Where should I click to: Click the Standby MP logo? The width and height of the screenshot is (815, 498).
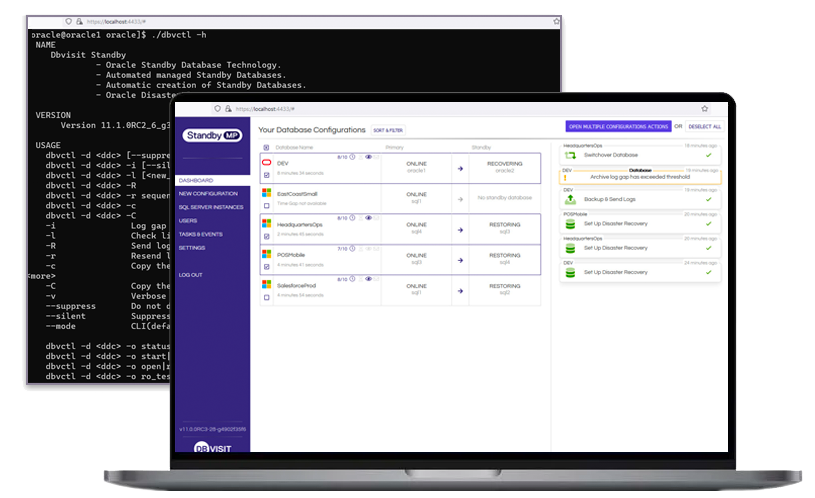212,135
